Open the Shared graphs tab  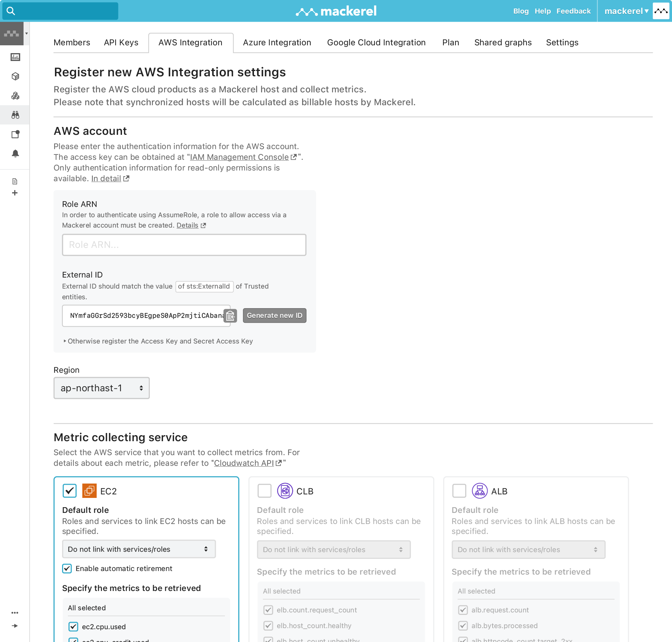point(503,42)
